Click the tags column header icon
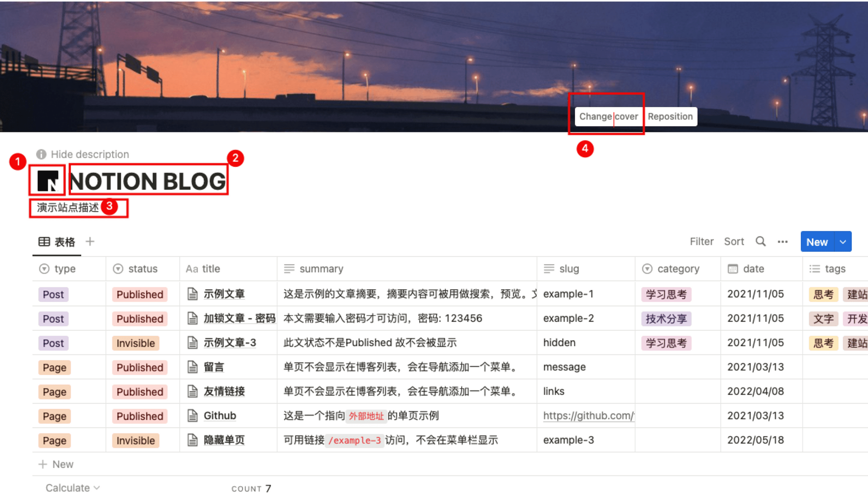 [x=814, y=269]
